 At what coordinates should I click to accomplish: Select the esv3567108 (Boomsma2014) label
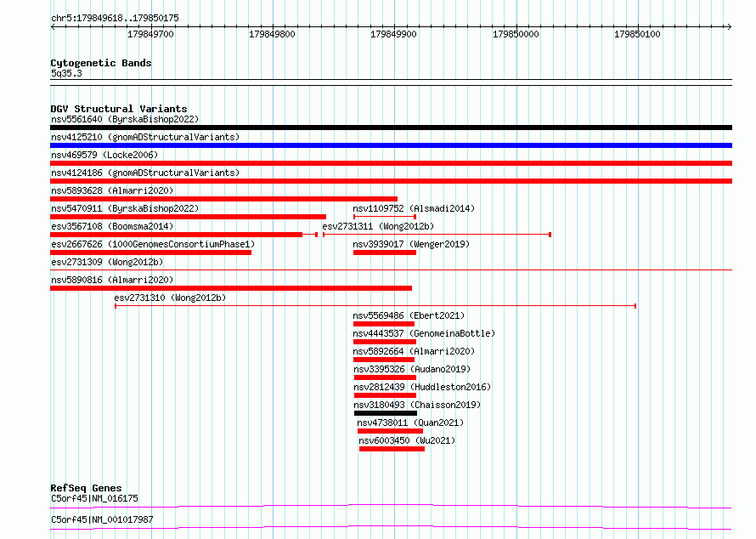(112, 226)
